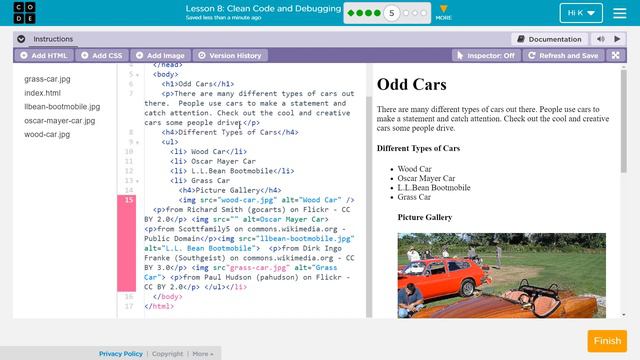Jump to level 7 diamond bubble
Image resolution: width=640 pixels, height=360 pixels.
pos(415,13)
